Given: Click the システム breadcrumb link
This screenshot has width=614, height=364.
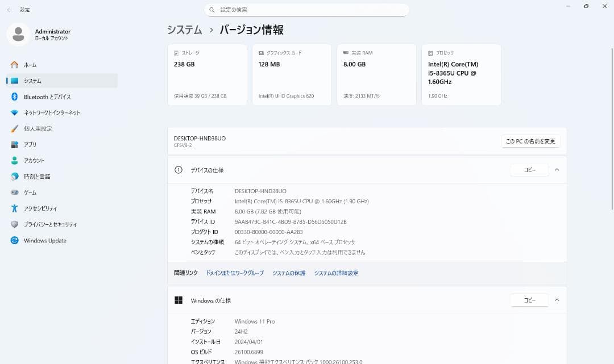Looking at the screenshot, I should point(184,30).
